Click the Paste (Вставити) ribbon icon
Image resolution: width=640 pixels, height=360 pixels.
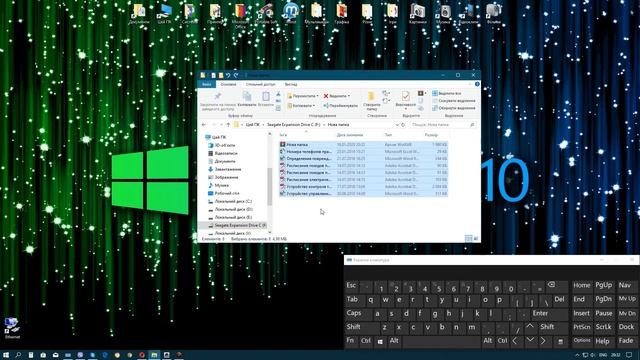tap(266, 99)
